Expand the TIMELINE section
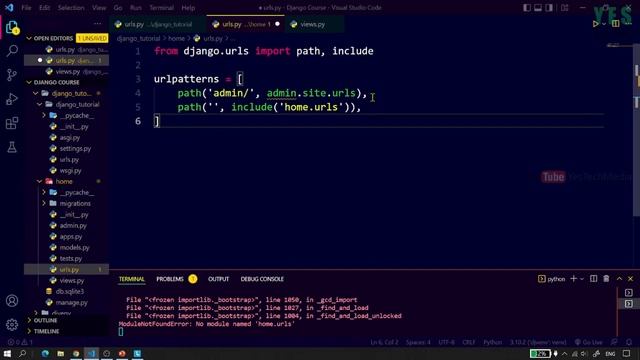 pos(29,331)
